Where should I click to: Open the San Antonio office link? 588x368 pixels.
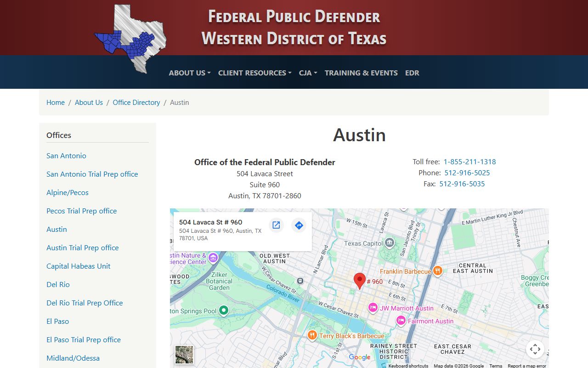[x=66, y=155]
